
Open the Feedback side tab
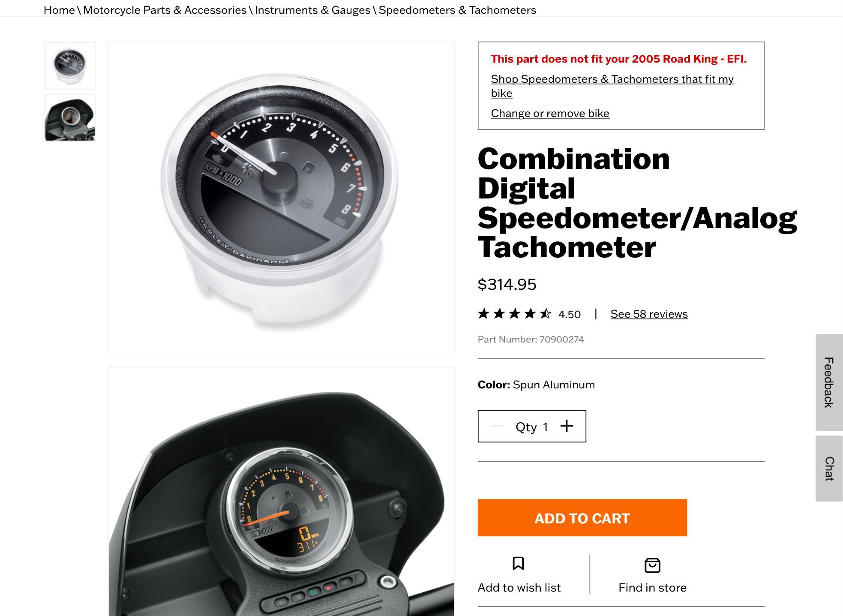point(829,382)
